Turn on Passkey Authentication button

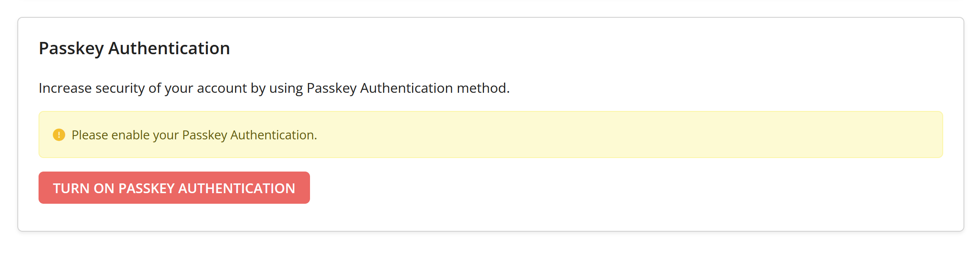(x=174, y=188)
